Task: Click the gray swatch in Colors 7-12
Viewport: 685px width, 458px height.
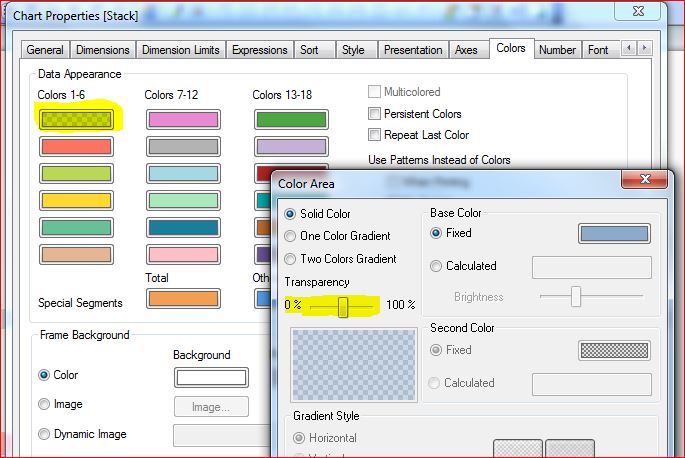Action: pyautogui.click(x=183, y=147)
